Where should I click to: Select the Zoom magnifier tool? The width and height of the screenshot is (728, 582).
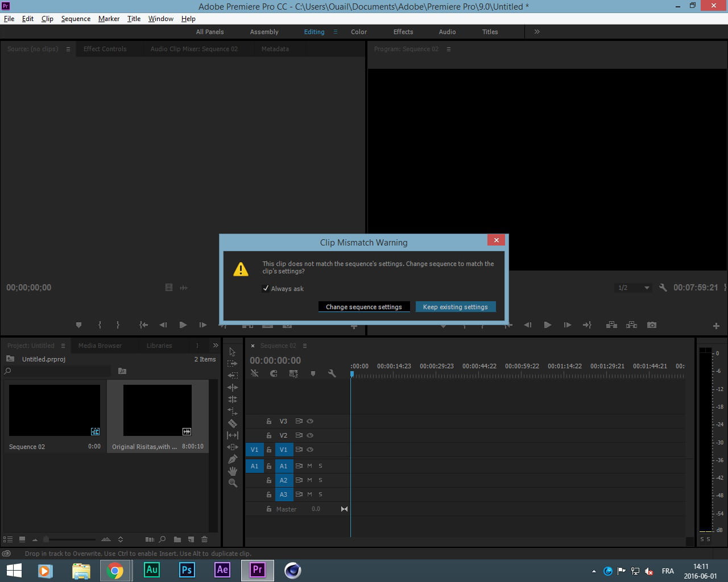[233, 483]
